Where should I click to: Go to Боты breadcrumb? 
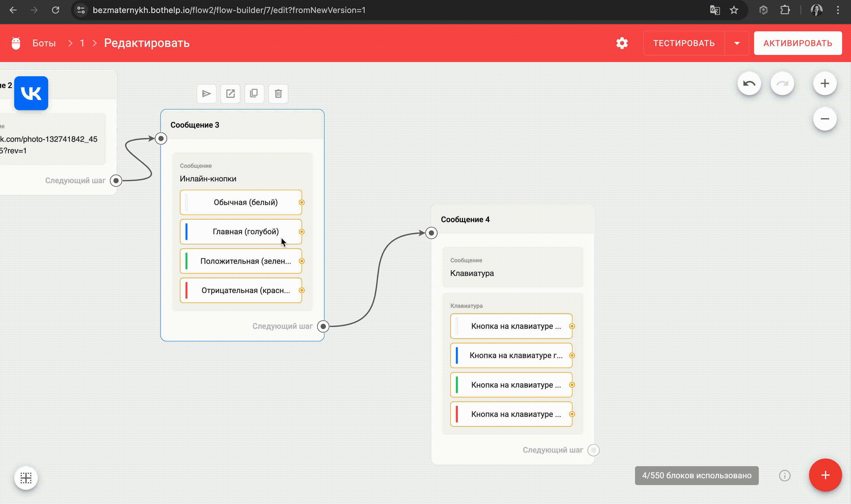44,43
